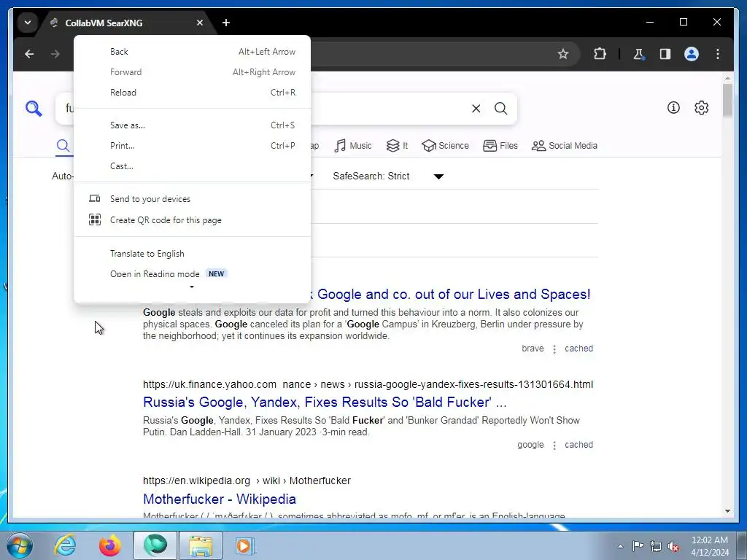
Task: Open the Russia's Google, Yandex result link
Action: point(325,402)
